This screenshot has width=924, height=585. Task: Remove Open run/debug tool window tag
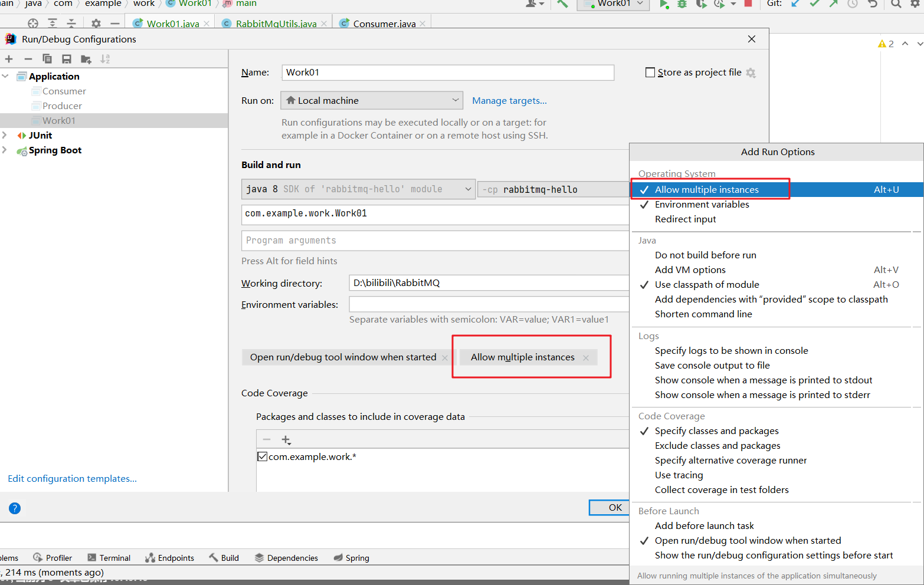[445, 357]
